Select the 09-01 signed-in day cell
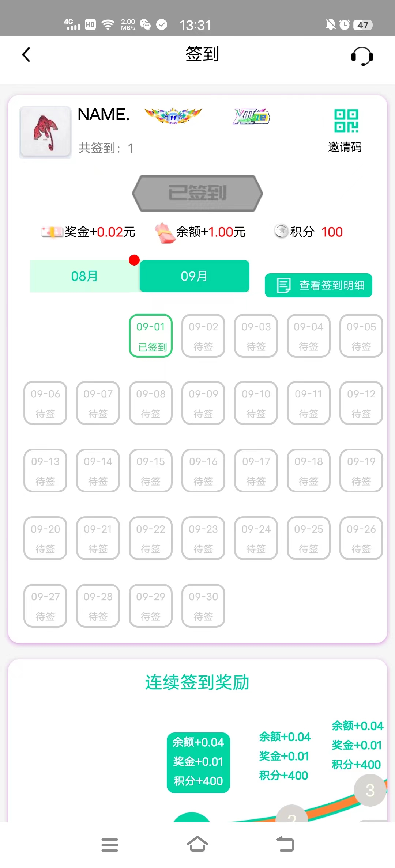Screen dimensions: 395x868 151,336
